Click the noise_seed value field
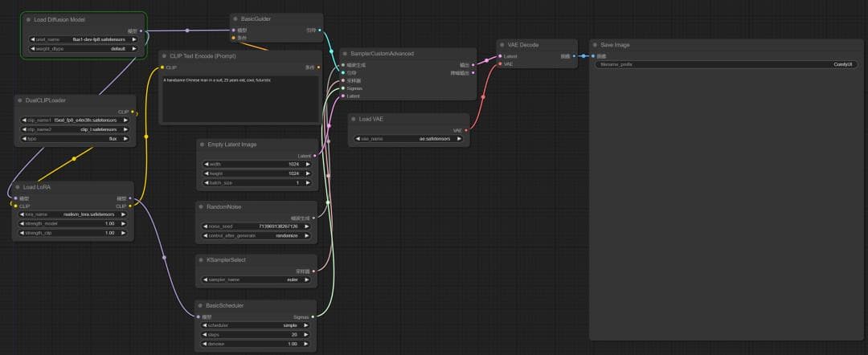Image resolution: width=868 pixels, height=355 pixels. [256, 226]
